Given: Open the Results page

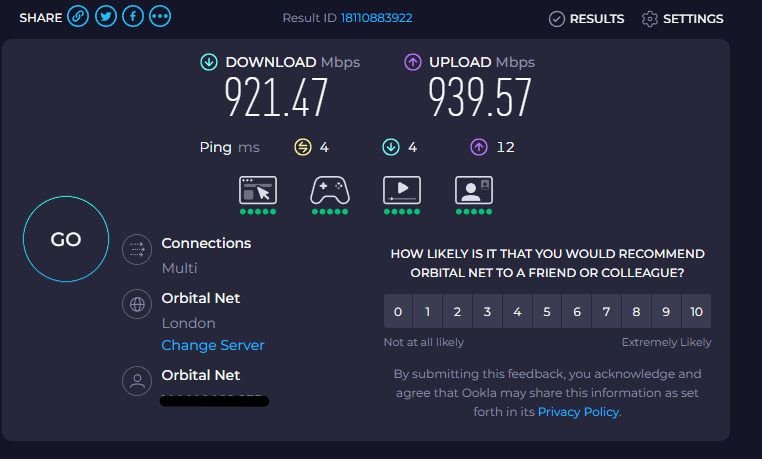Looking at the screenshot, I should tap(587, 19).
